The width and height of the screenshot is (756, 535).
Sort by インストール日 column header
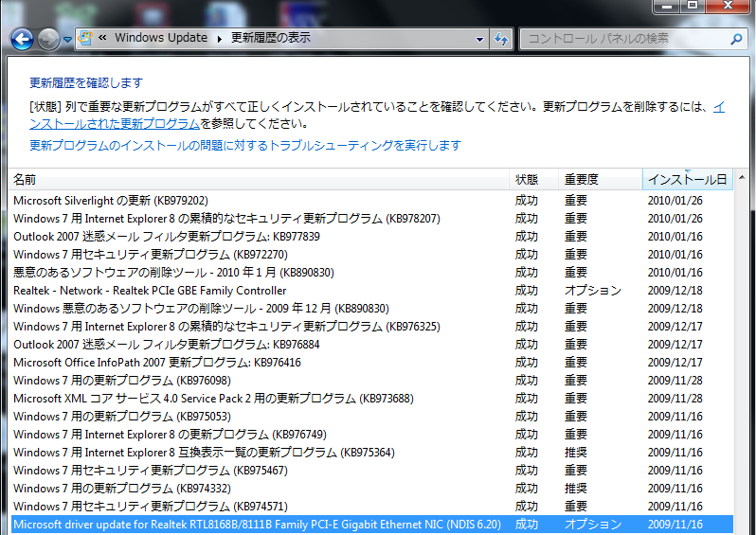click(688, 179)
